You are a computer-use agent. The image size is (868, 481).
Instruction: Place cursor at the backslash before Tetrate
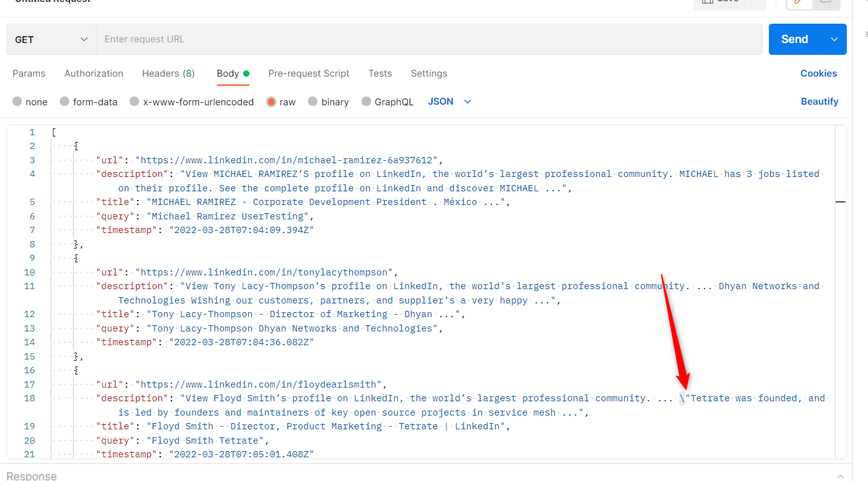click(682, 398)
